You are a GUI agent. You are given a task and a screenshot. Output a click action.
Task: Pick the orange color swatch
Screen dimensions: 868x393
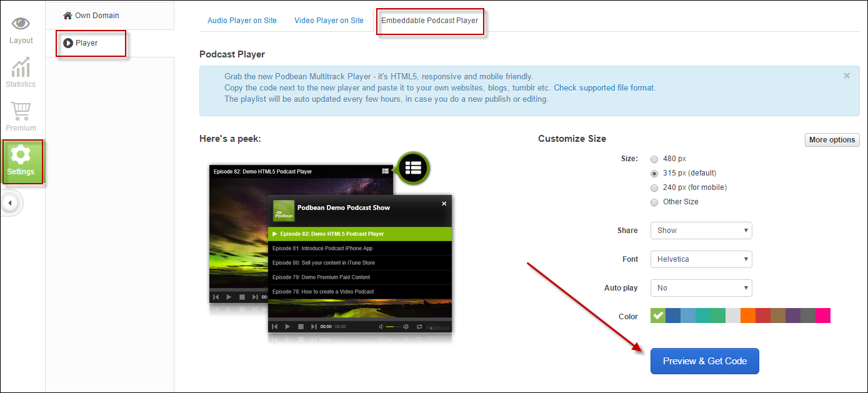coord(748,316)
